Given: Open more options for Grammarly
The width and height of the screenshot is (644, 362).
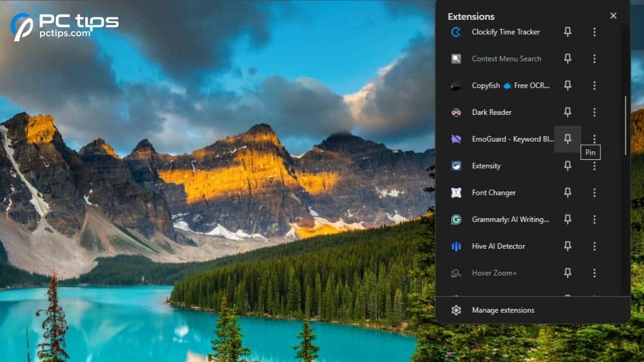Looking at the screenshot, I should 594,219.
